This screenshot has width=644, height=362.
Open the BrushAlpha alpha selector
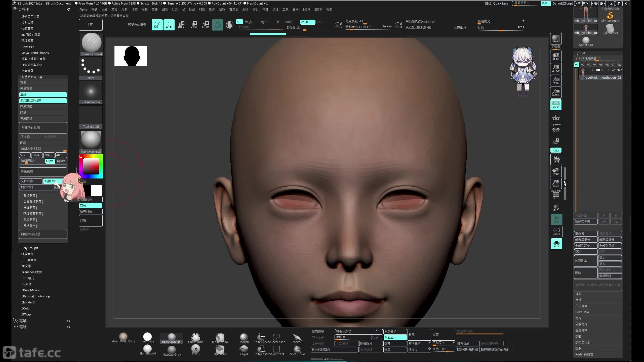[x=91, y=93]
